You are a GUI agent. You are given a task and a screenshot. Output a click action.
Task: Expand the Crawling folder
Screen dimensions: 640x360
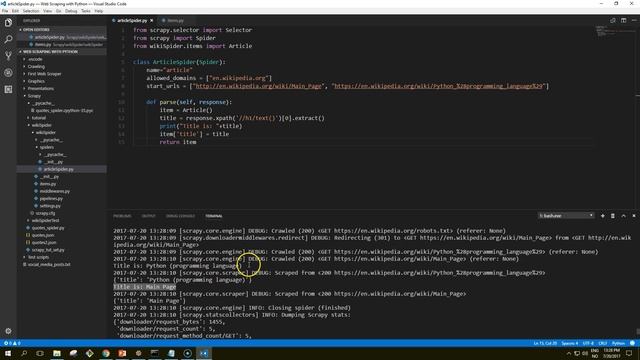(x=36, y=67)
